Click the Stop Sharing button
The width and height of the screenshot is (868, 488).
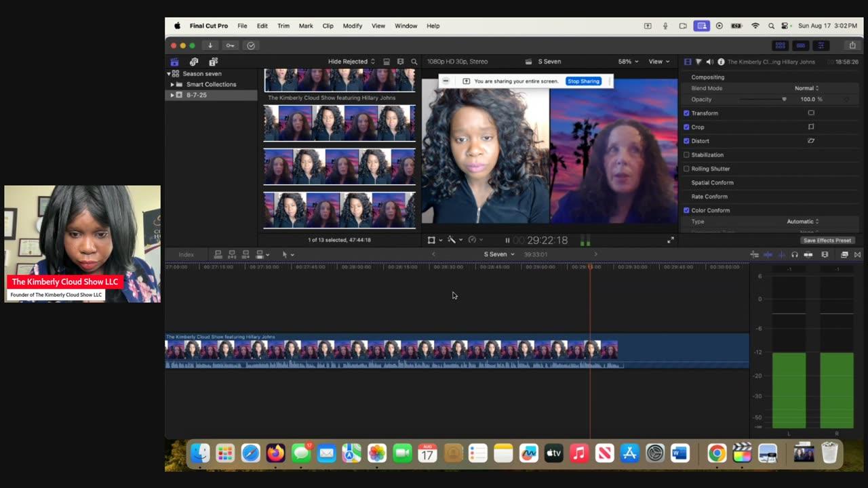[x=583, y=81]
